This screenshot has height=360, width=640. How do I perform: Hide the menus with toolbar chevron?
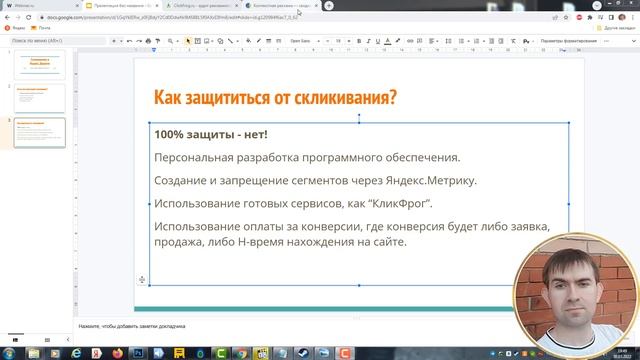(x=633, y=41)
